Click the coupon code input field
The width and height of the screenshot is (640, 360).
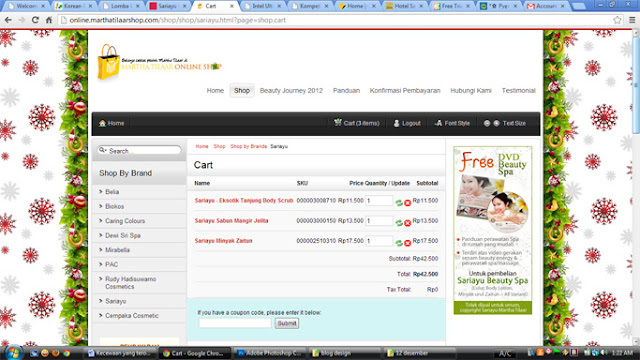click(x=235, y=323)
